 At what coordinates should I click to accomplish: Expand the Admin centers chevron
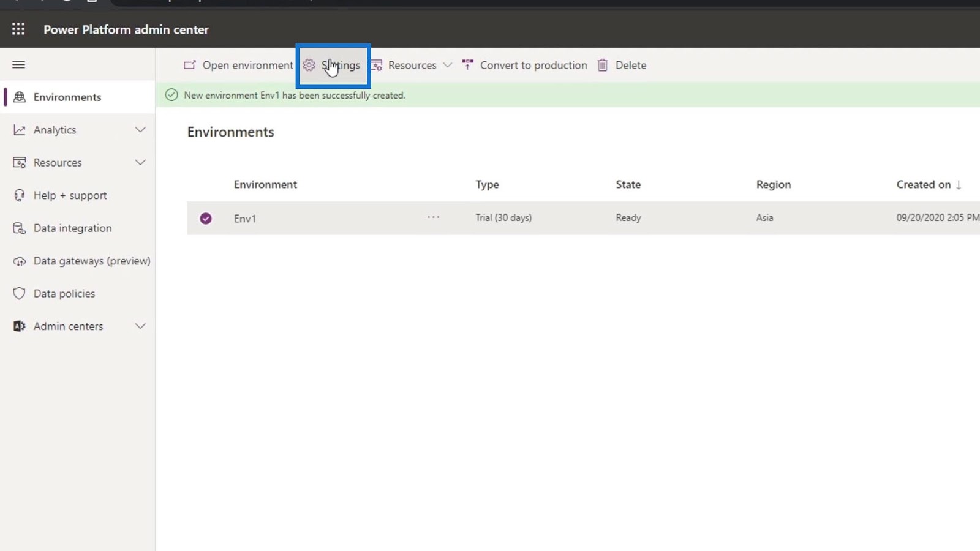(140, 326)
